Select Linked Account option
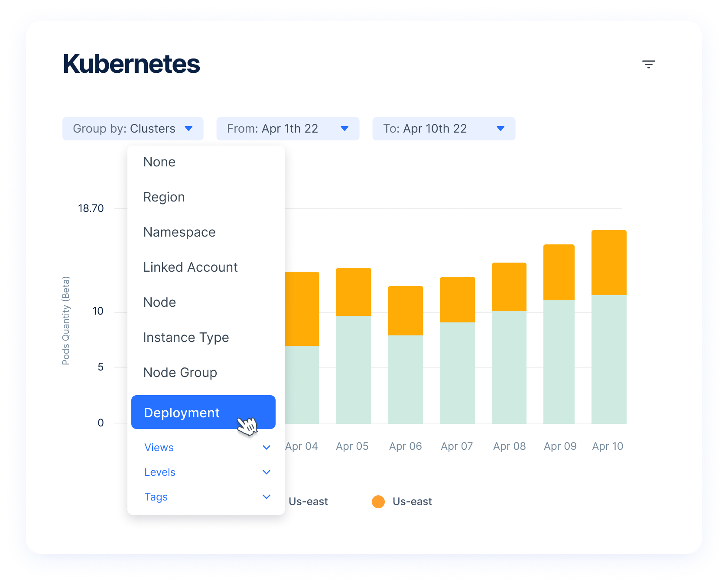This screenshot has height=585, width=728. click(190, 267)
